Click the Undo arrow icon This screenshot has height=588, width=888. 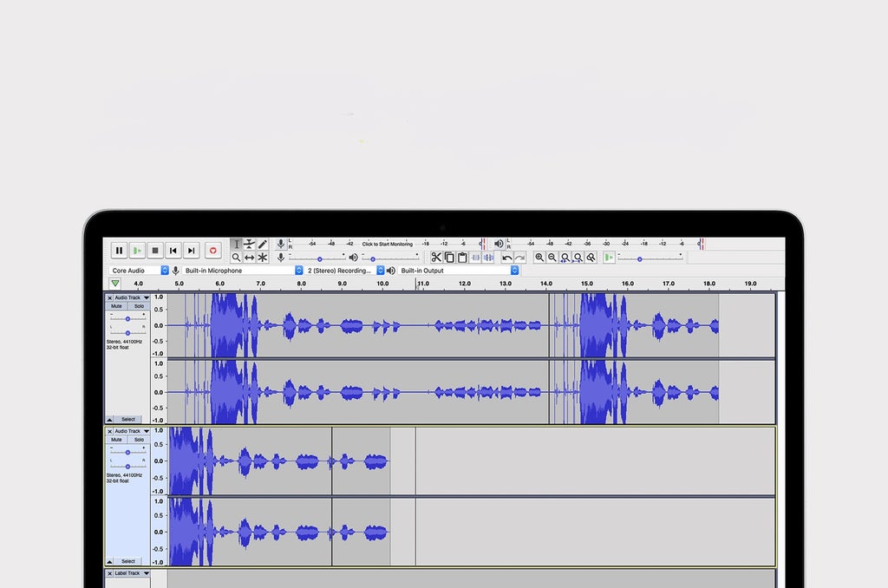[507, 258]
